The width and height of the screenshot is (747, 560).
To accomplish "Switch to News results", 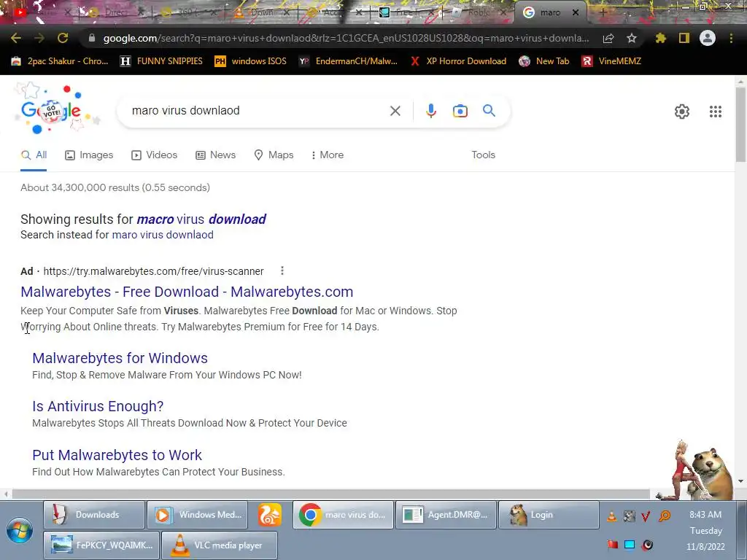I will pos(215,155).
